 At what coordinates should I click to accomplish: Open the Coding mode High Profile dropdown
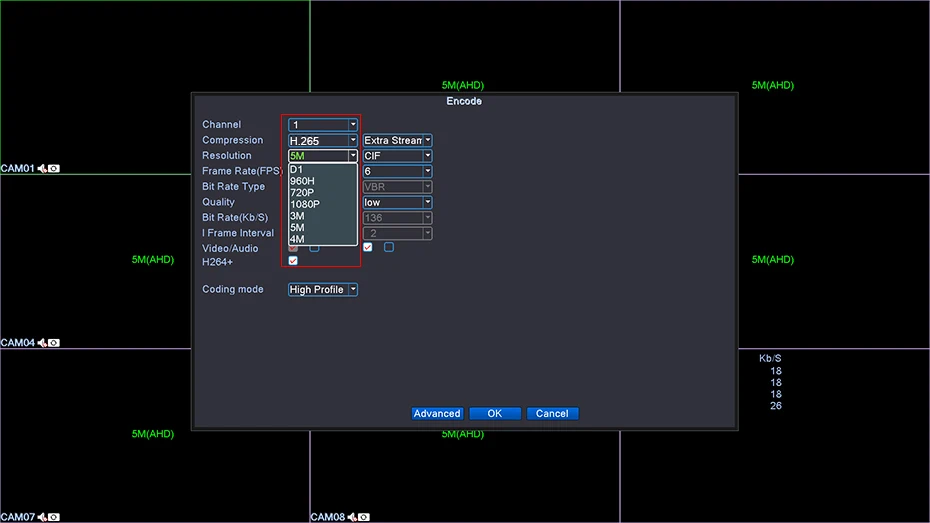click(x=323, y=289)
